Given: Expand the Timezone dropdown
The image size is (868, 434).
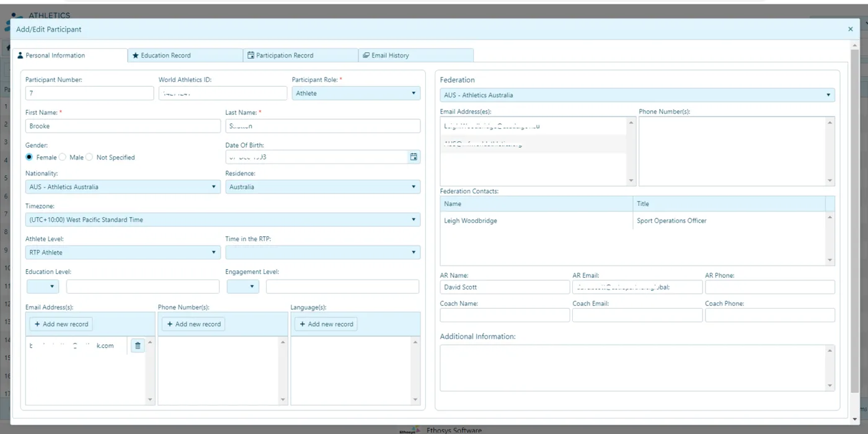Looking at the screenshot, I should 223,219.
